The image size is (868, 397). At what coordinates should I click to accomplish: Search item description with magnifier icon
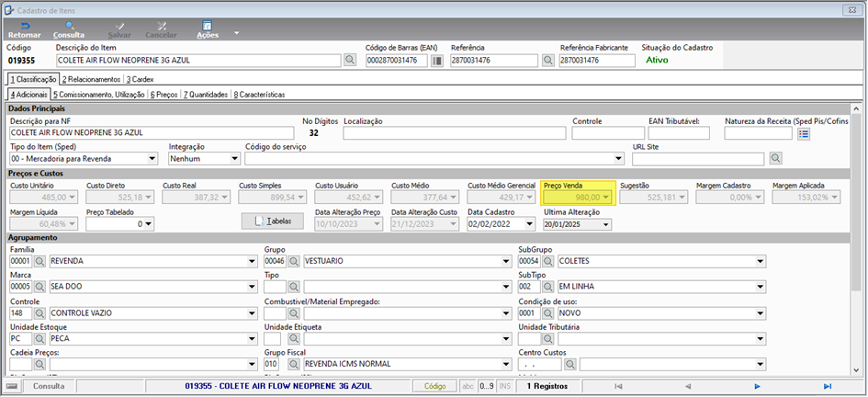pyautogui.click(x=350, y=61)
